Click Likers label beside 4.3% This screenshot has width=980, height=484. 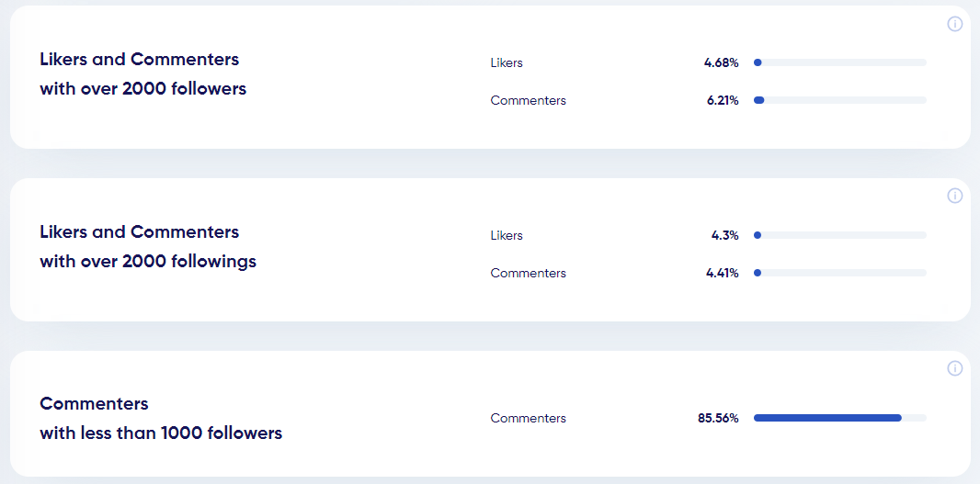(507, 235)
